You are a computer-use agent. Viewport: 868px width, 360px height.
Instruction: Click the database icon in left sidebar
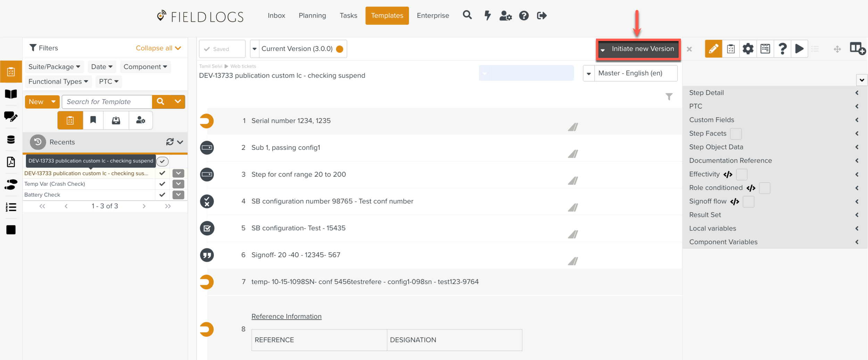[11, 140]
